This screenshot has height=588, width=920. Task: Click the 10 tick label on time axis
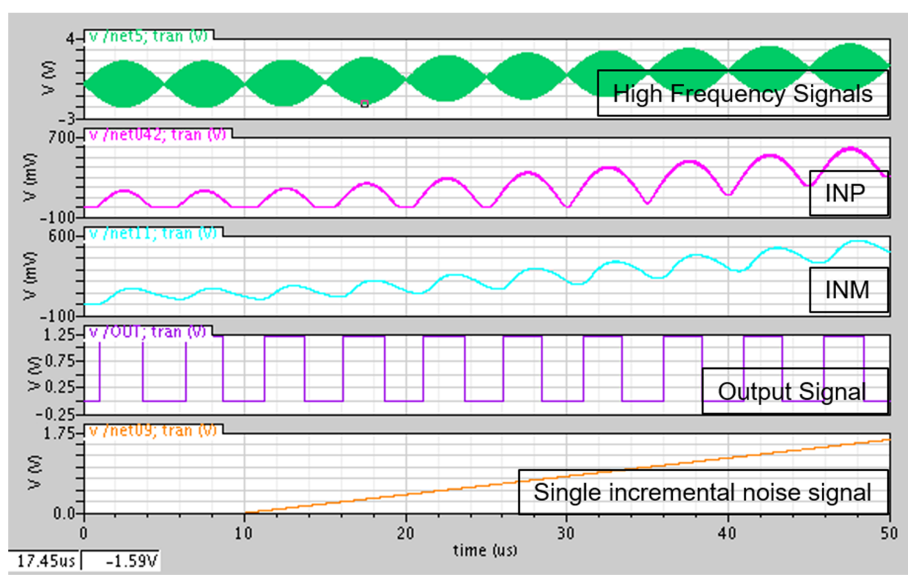click(x=243, y=533)
